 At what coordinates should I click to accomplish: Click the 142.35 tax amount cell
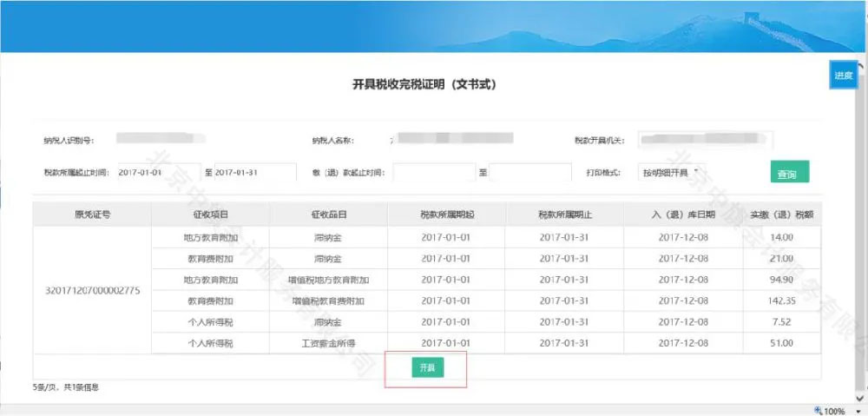[781, 300]
